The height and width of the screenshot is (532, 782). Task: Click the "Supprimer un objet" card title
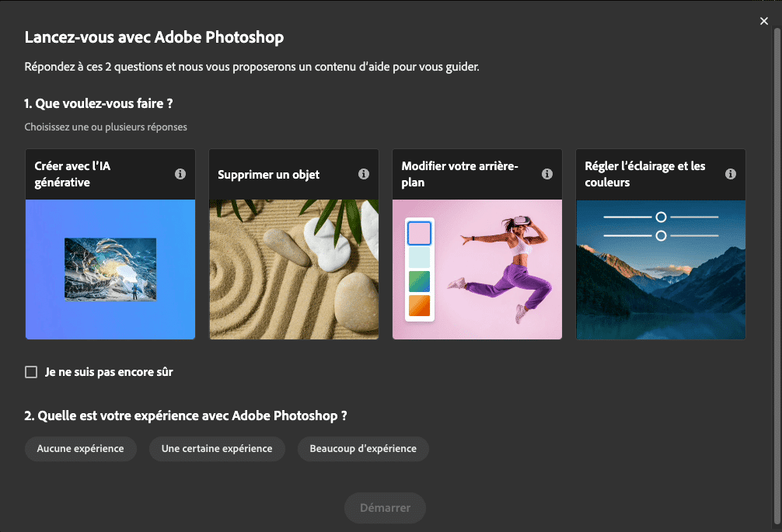point(268,174)
